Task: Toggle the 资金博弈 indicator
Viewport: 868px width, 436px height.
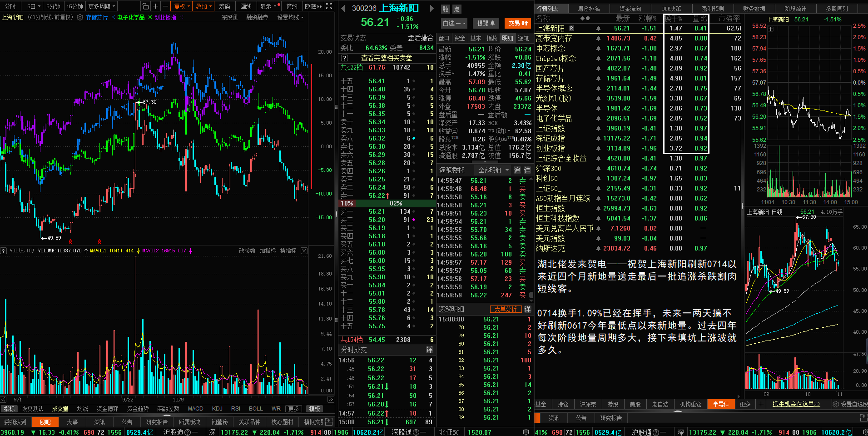Action: tap(107, 409)
